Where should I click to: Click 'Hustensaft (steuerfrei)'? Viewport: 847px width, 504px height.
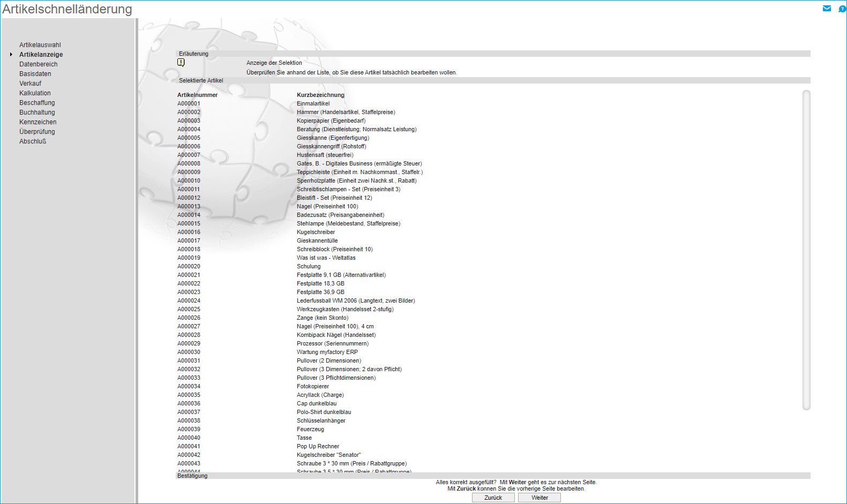[325, 155]
